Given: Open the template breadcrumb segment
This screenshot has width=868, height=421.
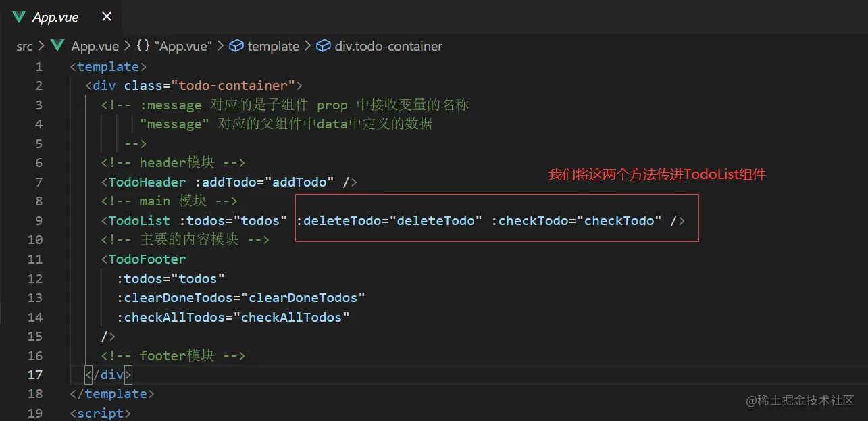Looking at the screenshot, I should coord(273,46).
